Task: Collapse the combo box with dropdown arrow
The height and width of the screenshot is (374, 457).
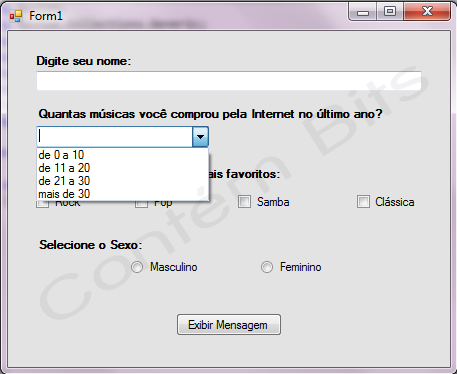Action: (x=200, y=136)
